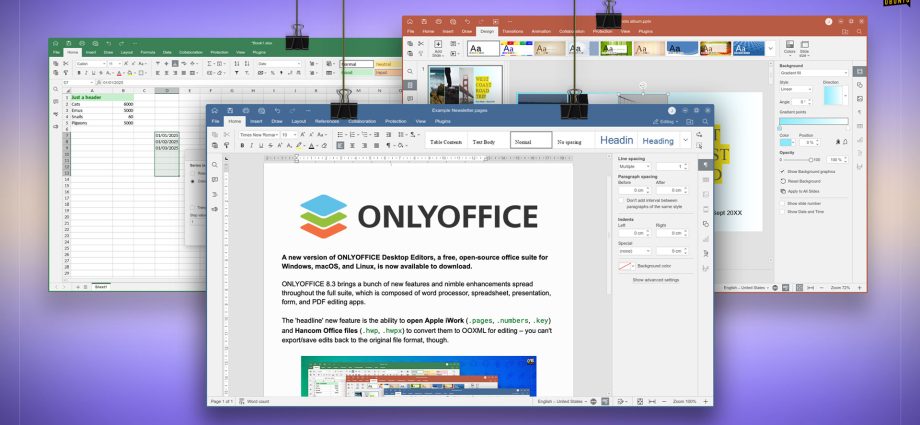
Task: Select slide 1 thumbnail in presentation
Action: pyautogui.click(x=465, y=85)
